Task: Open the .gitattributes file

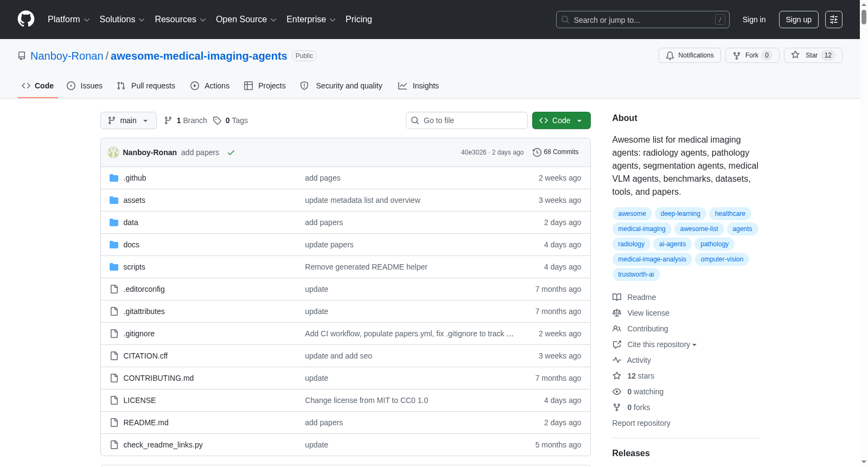Action: click(x=144, y=311)
